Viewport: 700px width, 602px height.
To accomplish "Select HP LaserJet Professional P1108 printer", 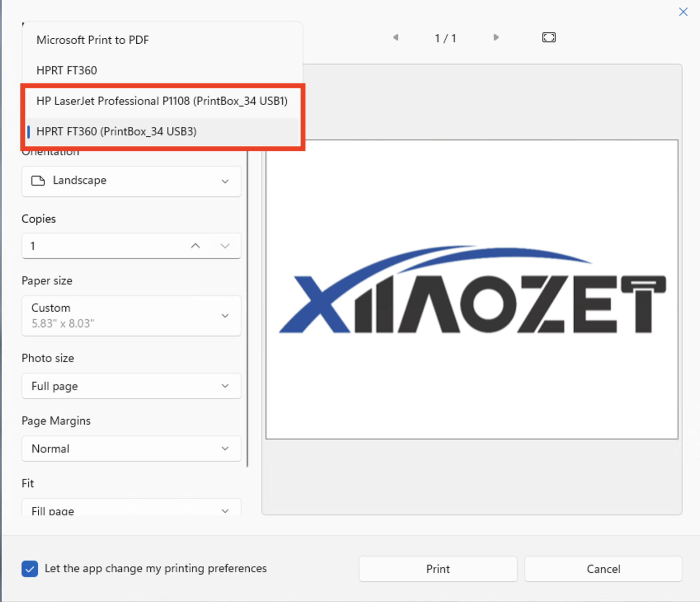I will click(162, 101).
